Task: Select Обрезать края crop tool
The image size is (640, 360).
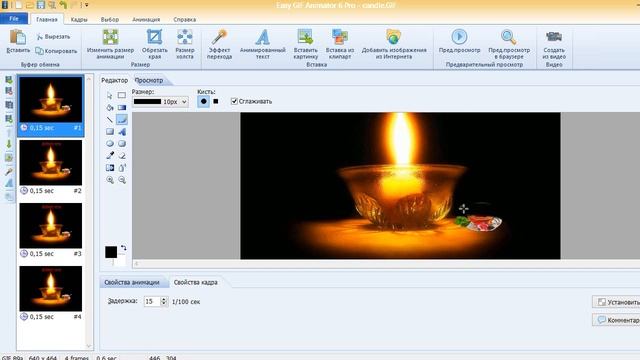Action: tap(155, 44)
